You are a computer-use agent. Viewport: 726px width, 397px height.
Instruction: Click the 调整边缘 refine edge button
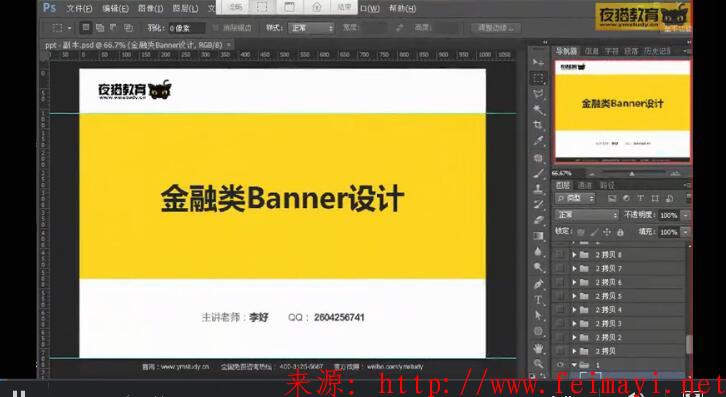495,28
